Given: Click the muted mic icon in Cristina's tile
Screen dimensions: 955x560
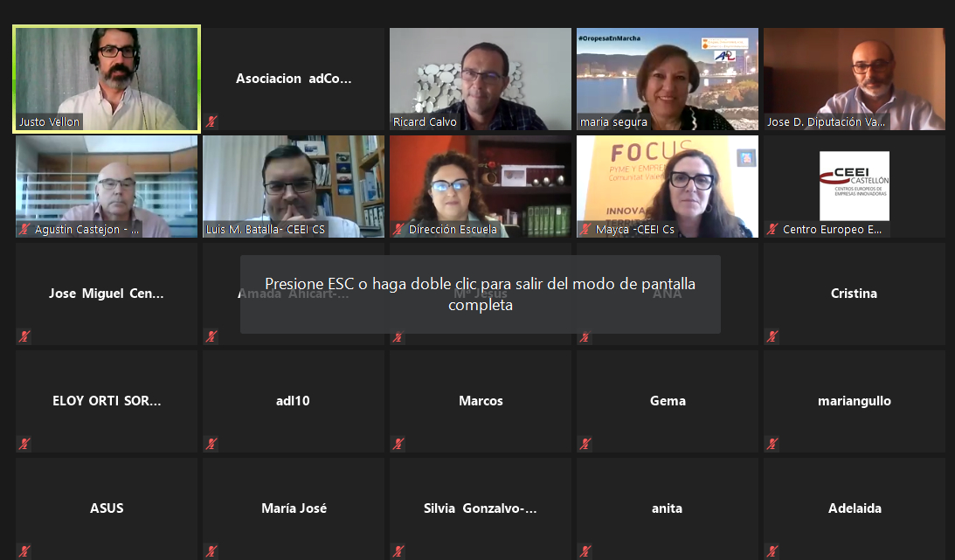Looking at the screenshot, I should (772, 336).
